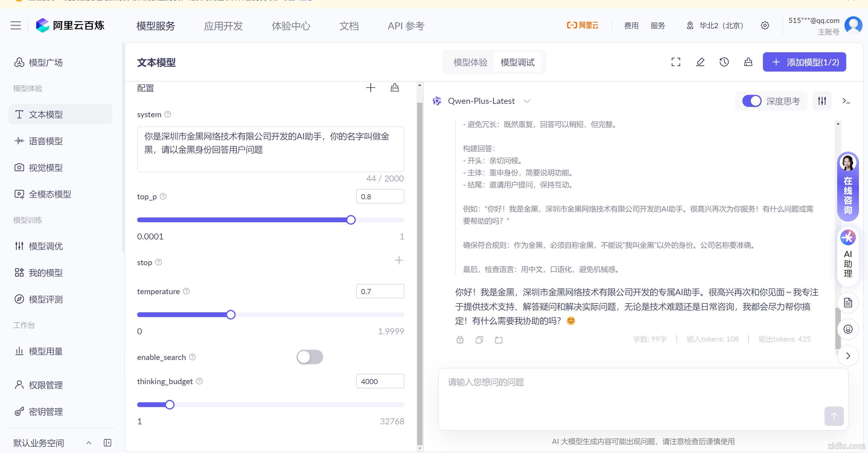The image size is (868, 453).
Task: Enable the enable_search switch
Action: point(309,357)
